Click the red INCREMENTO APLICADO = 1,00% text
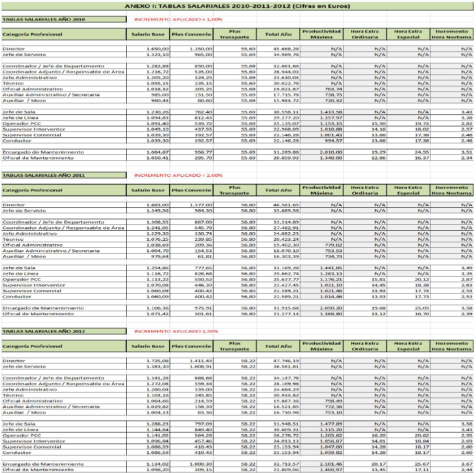476x473 pixels. click(178, 19)
